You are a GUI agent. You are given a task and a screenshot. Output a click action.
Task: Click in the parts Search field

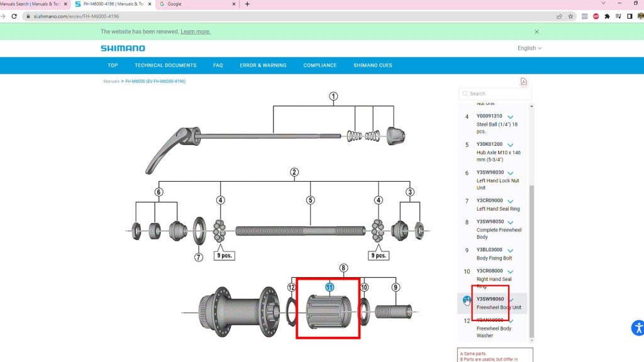[495, 94]
